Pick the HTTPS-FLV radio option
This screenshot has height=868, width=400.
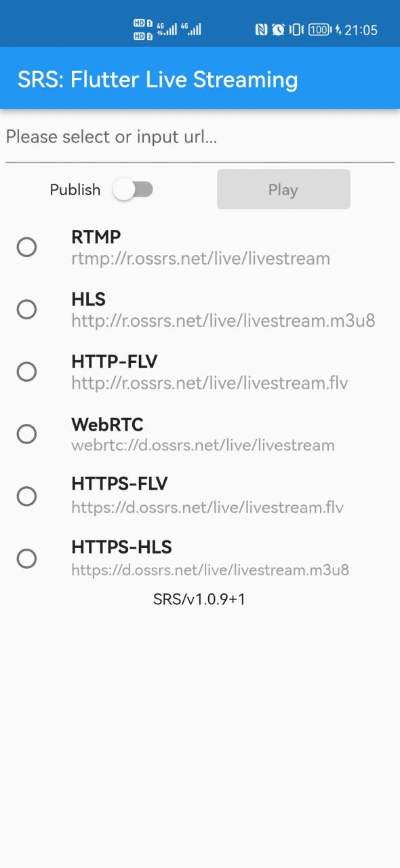coord(26,496)
